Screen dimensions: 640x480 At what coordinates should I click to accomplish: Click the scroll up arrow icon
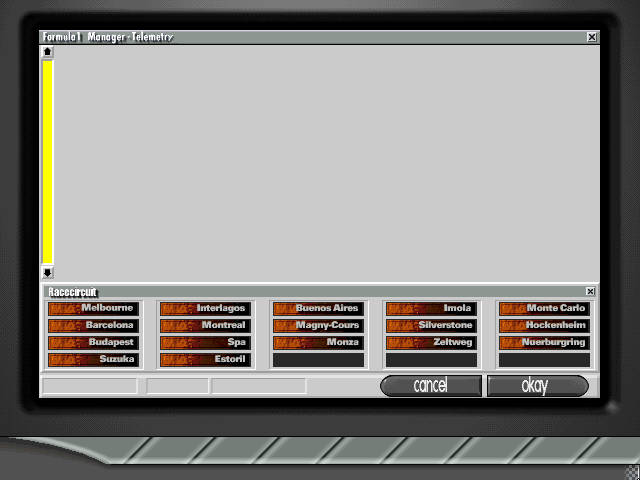pyautogui.click(x=48, y=52)
